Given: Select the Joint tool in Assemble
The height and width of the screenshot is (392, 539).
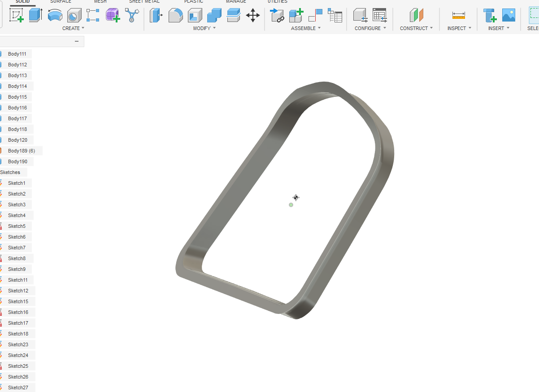Looking at the screenshot, I should click(x=316, y=15).
